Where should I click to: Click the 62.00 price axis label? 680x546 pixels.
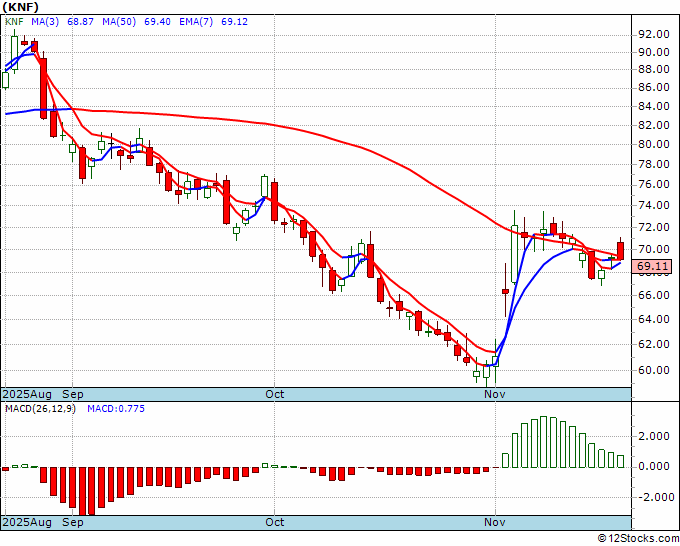click(654, 344)
